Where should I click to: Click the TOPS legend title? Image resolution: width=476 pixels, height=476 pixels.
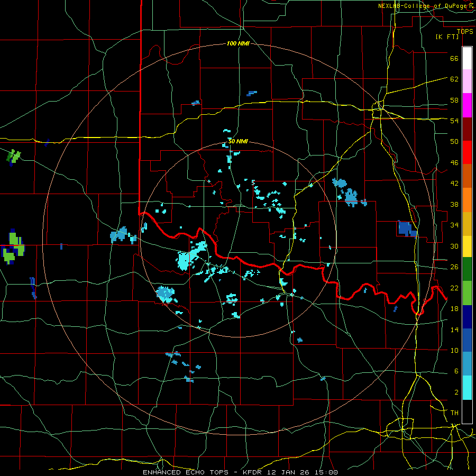coord(465,31)
